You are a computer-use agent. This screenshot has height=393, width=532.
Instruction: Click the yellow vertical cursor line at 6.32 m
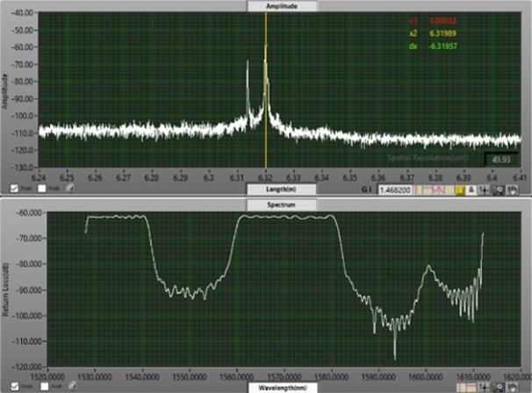click(266, 88)
